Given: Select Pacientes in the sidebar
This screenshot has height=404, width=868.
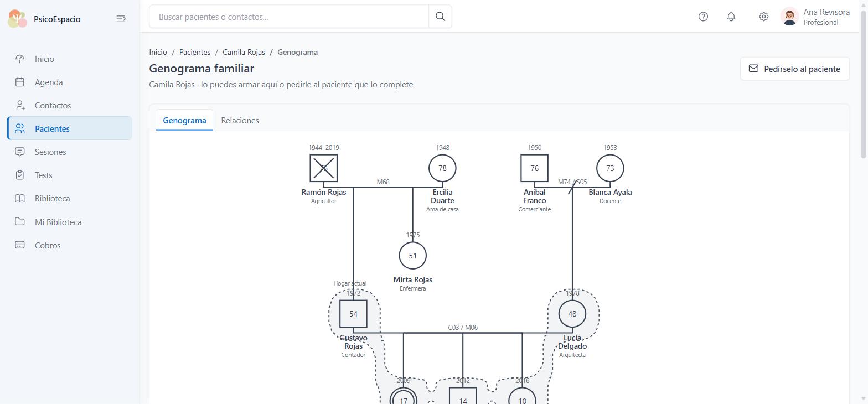Looking at the screenshot, I should coord(70,128).
